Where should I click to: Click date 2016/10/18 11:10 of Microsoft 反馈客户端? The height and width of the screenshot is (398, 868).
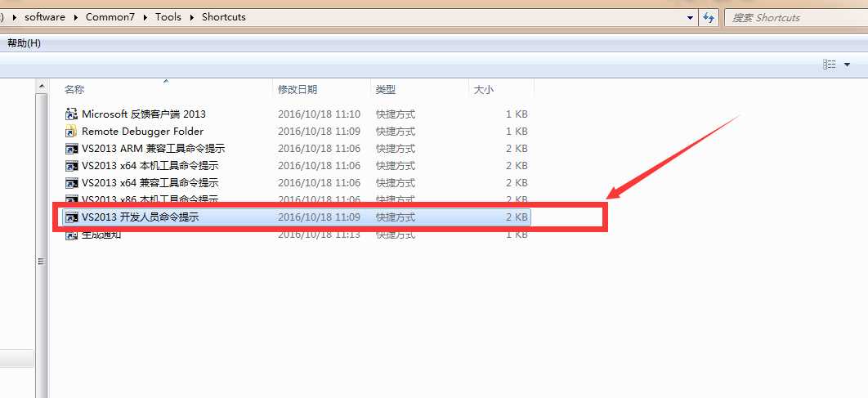tap(319, 114)
